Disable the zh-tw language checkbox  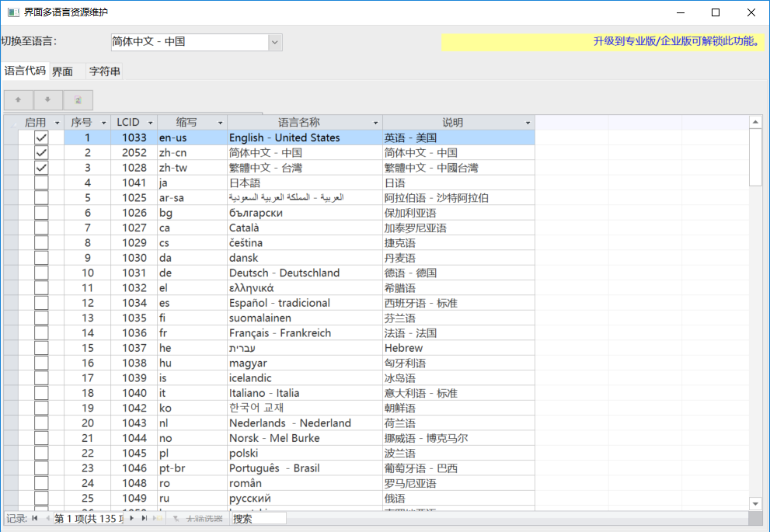[41, 168]
